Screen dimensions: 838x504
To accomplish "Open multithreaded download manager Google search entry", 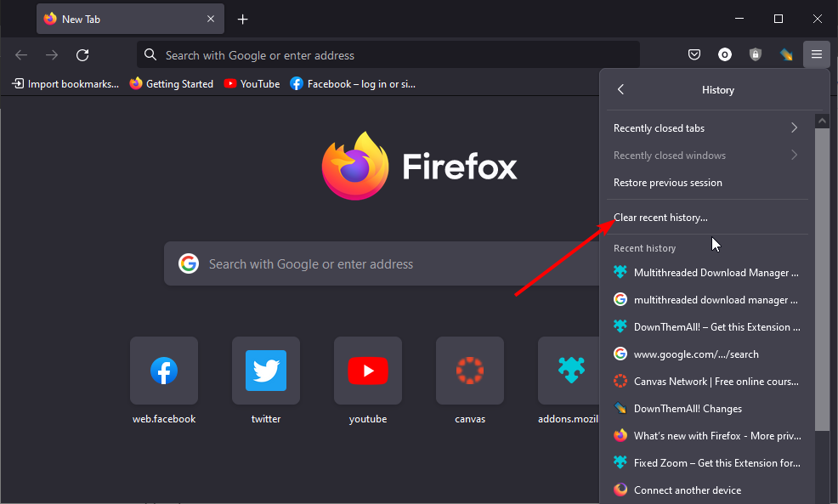I will point(707,300).
